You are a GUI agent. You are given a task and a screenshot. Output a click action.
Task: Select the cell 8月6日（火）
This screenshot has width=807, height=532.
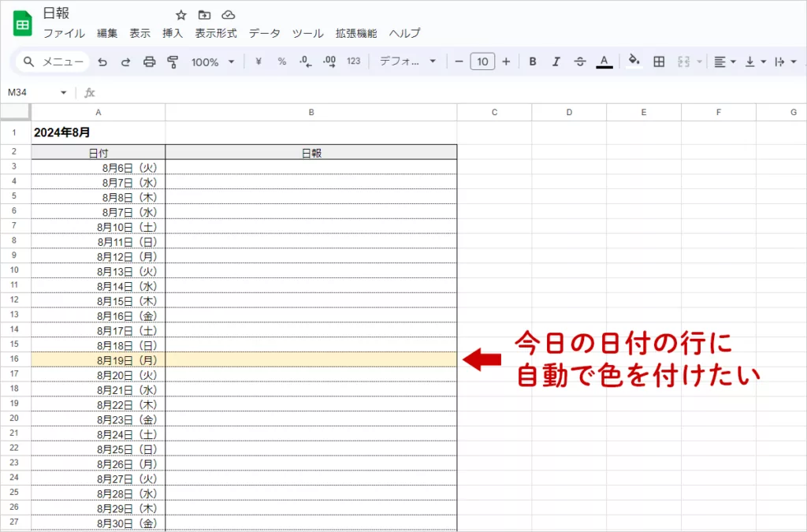point(99,167)
